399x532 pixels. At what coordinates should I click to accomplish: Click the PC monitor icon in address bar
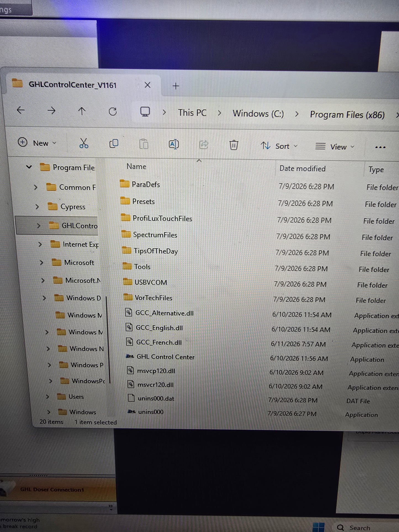145,112
